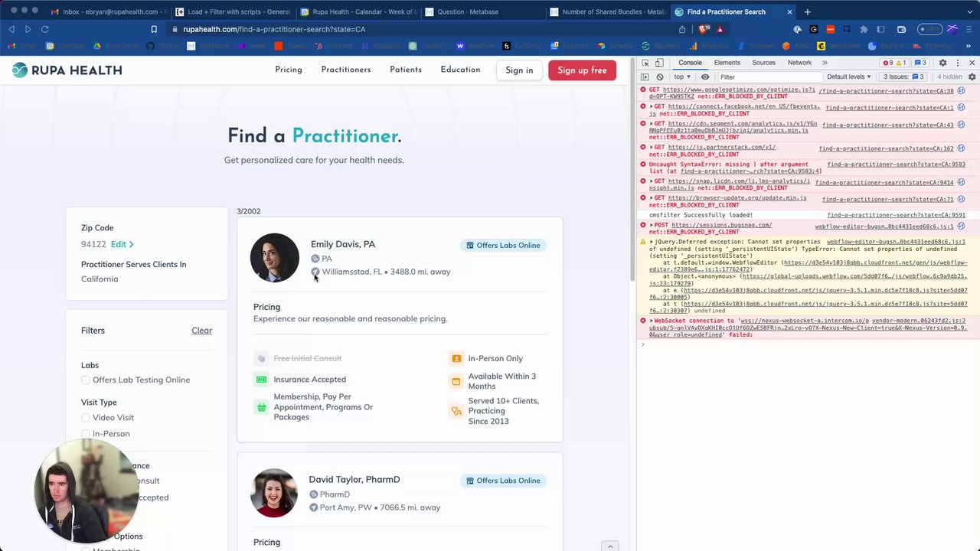Open the Default levels dropdown
The image size is (980, 551).
(x=848, y=77)
